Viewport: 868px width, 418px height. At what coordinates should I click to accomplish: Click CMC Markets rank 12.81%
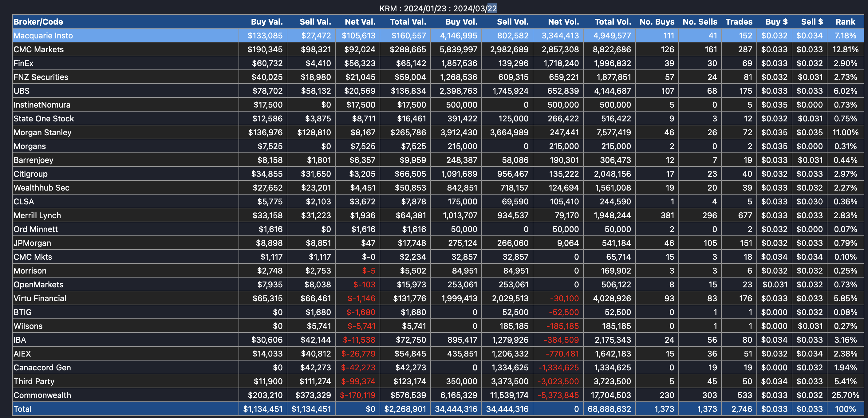pyautogui.click(x=845, y=49)
